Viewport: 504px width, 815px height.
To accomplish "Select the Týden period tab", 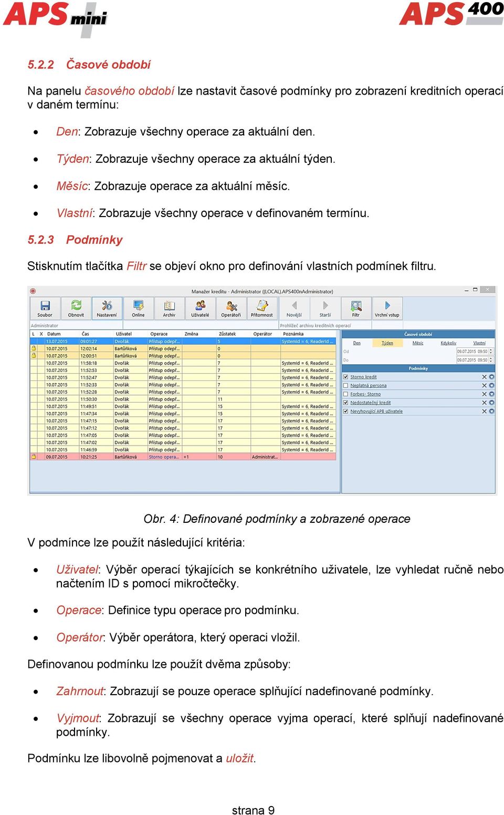I will [x=387, y=343].
